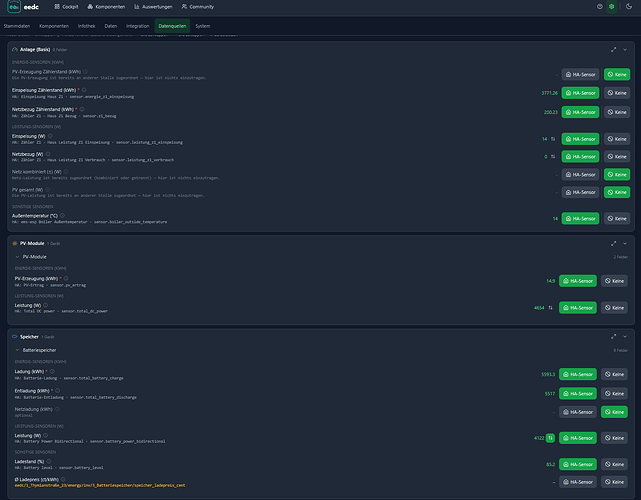Viewport: 641px width, 500px height.
Task: Click HA-Sensor for Ladung (kWh)
Action: (x=578, y=374)
